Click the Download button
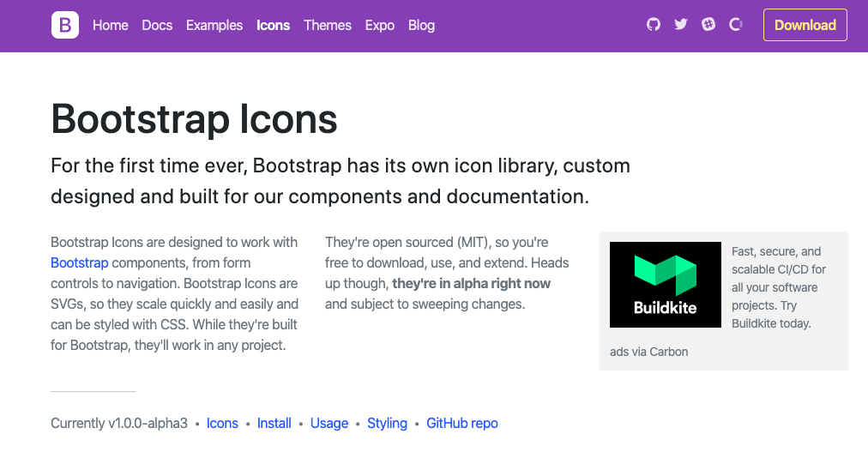 click(805, 25)
